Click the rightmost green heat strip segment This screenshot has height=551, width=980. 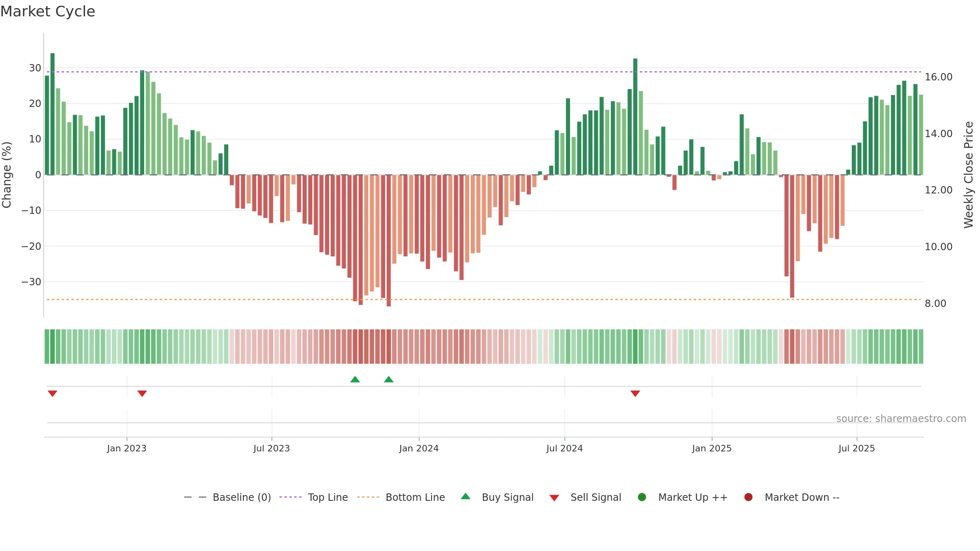(x=921, y=347)
